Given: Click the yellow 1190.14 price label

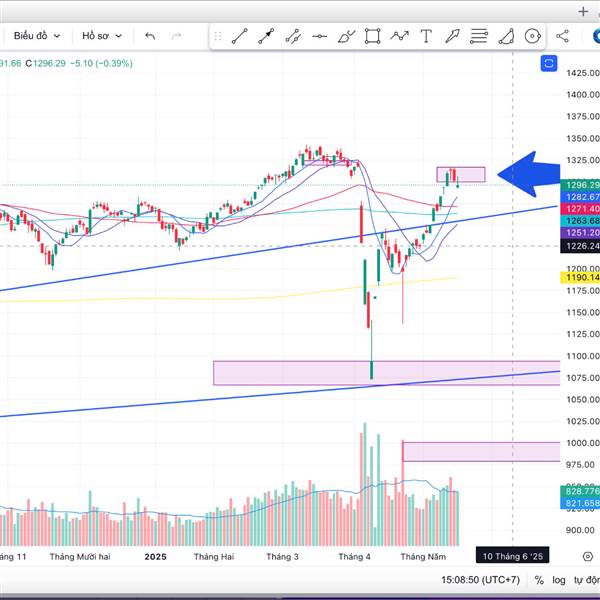Looking at the screenshot, I should [x=580, y=278].
